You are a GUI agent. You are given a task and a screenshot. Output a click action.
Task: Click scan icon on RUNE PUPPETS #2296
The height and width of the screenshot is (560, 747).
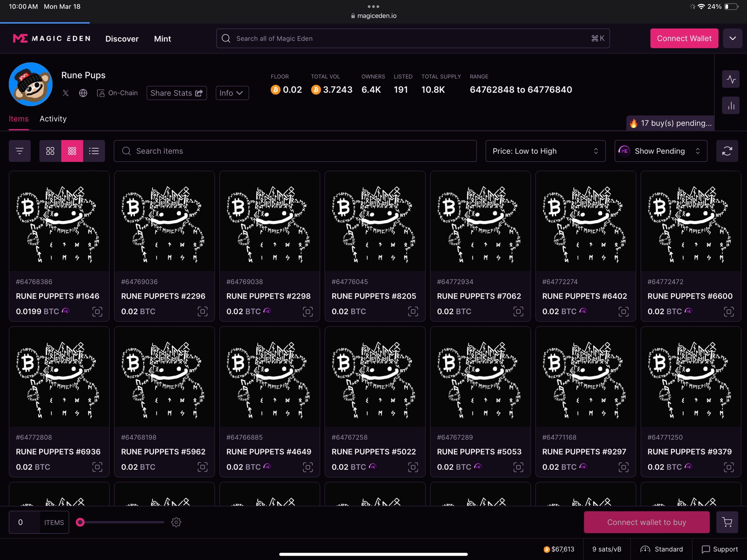pyautogui.click(x=202, y=312)
